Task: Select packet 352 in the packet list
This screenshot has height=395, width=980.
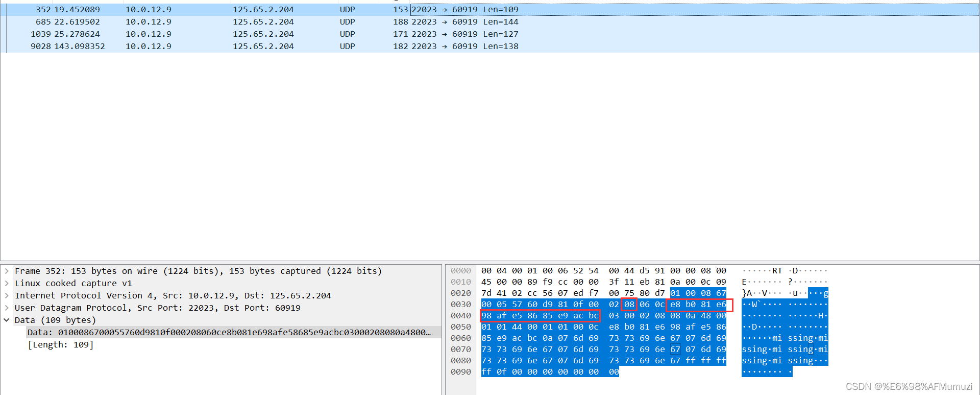Action: (490, 10)
